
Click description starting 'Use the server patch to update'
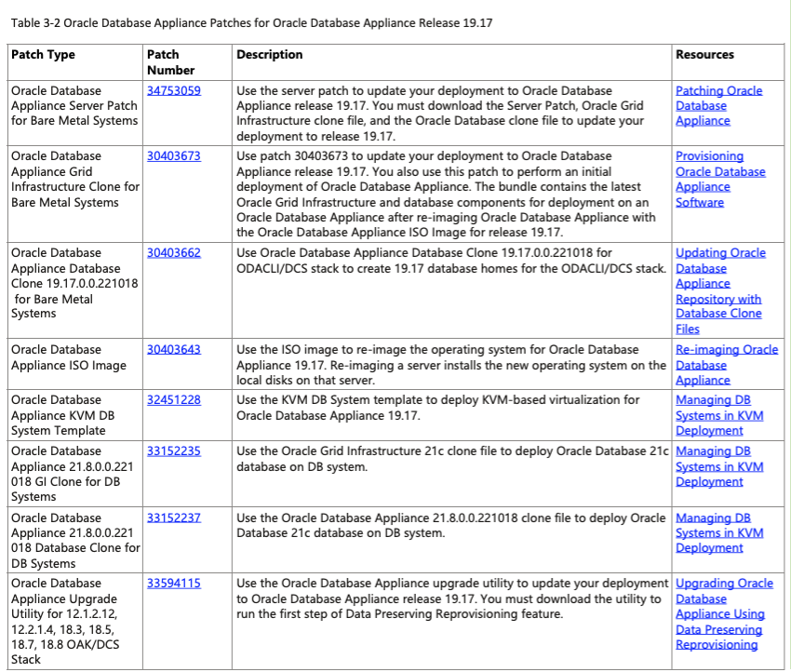point(440,114)
